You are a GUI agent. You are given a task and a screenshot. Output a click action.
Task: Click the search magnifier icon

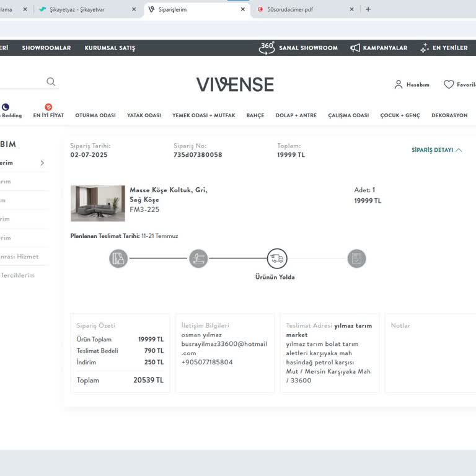[51, 82]
